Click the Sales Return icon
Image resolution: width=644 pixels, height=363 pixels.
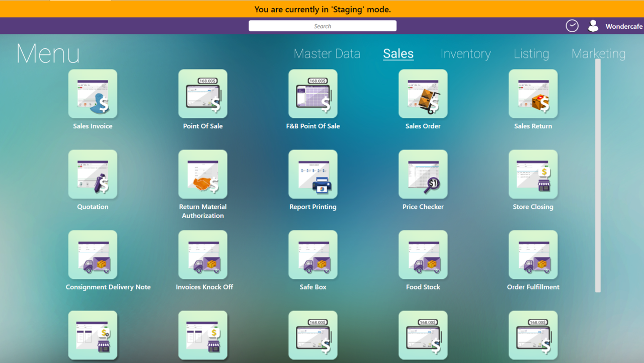tap(533, 94)
